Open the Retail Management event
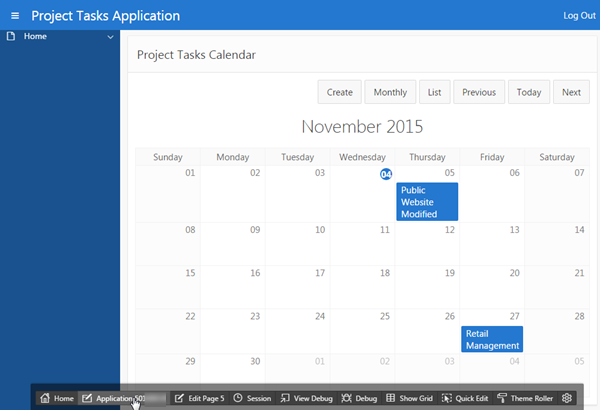600x410 pixels. point(492,339)
